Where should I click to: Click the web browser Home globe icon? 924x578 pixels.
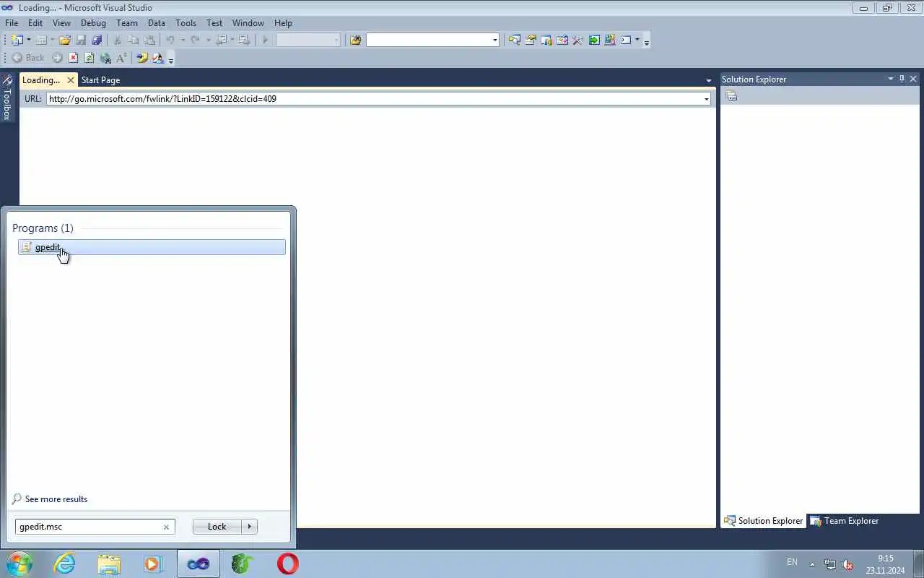(x=105, y=58)
